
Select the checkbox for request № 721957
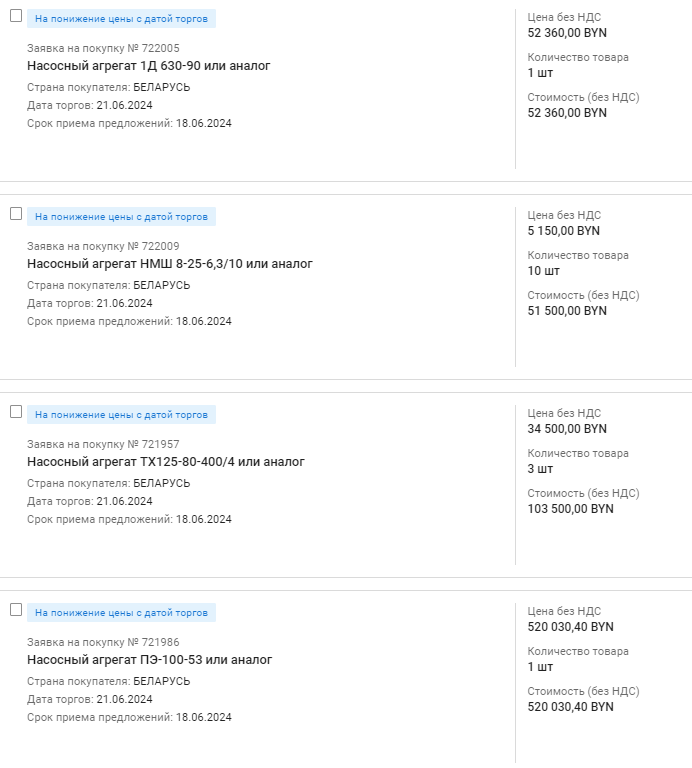16,412
